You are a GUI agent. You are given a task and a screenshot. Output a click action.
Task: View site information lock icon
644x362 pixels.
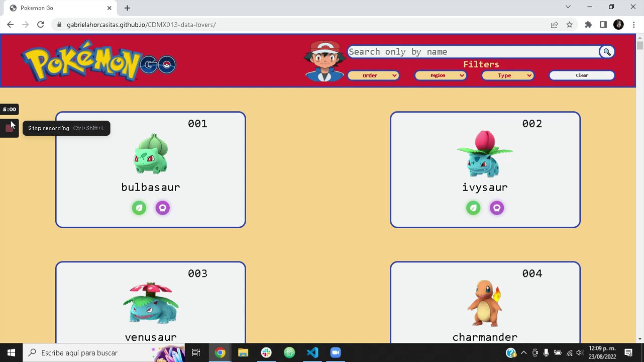pos(59,25)
